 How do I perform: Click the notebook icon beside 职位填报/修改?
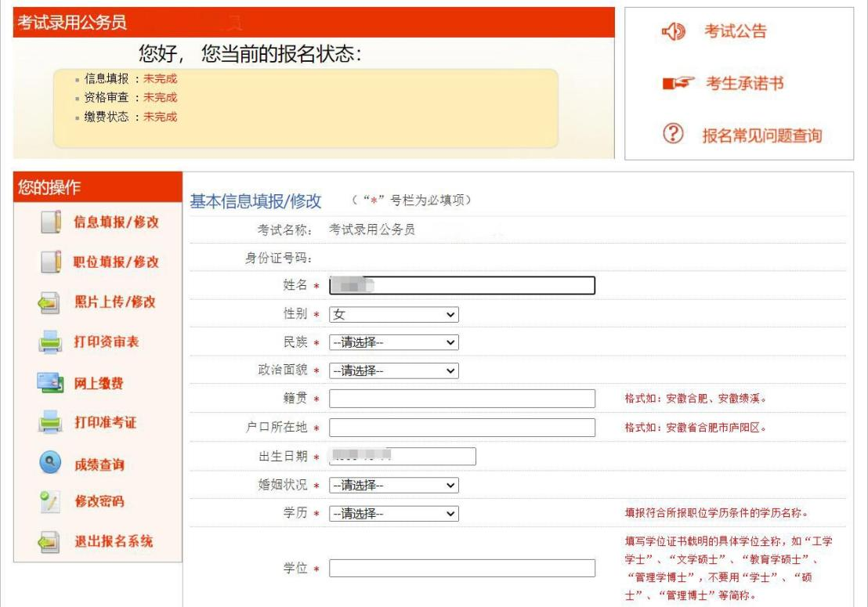50,262
